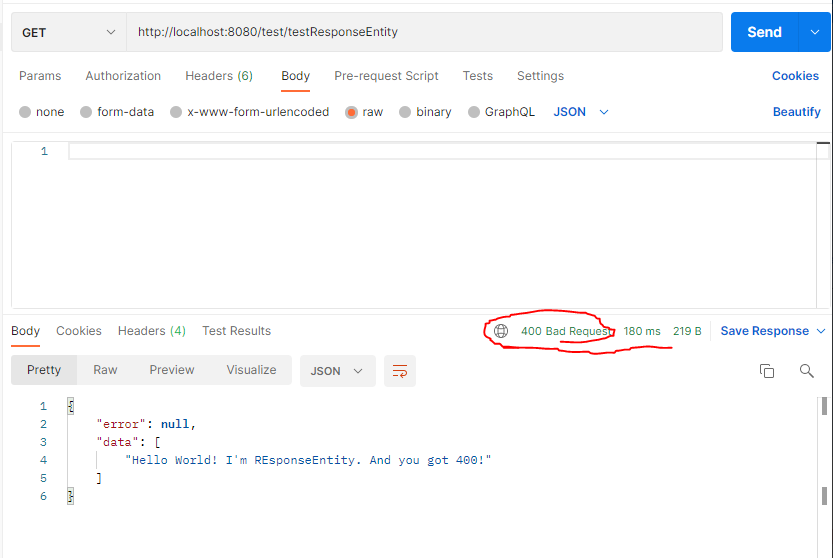The width and height of the screenshot is (833, 558).
Task: Open the Settings tab
Action: pyautogui.click(x=540, y=76)
